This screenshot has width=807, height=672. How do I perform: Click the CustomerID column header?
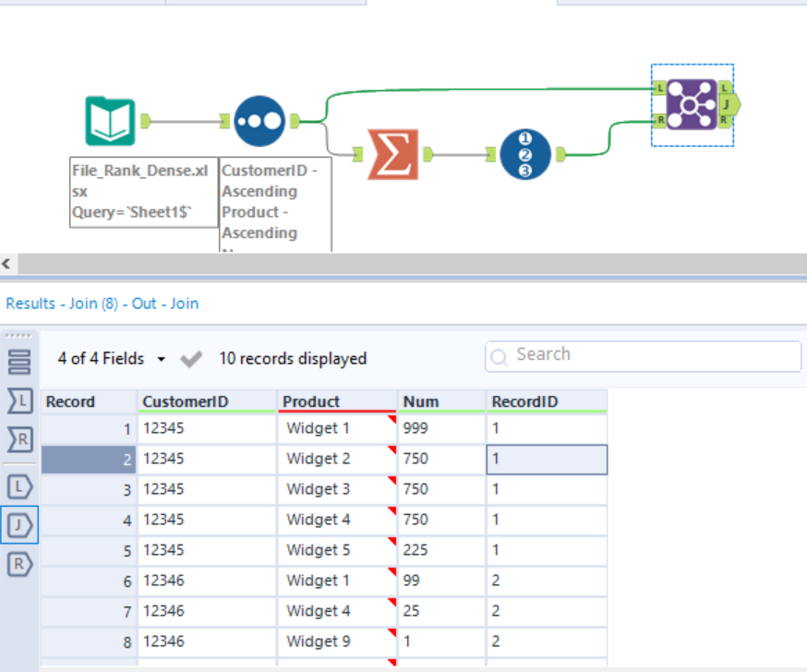pyautogui.click(x=207, y=402)
